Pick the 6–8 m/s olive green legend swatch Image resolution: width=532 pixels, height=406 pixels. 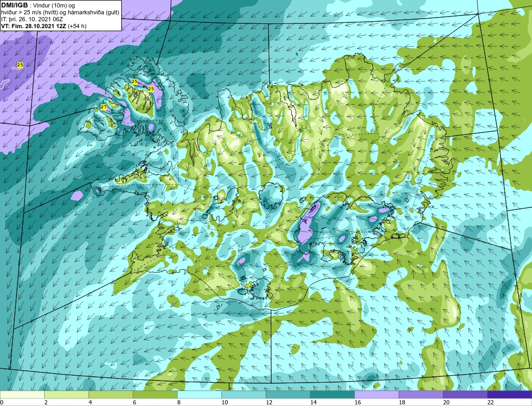pyautogui.click(x=155, y=394)
